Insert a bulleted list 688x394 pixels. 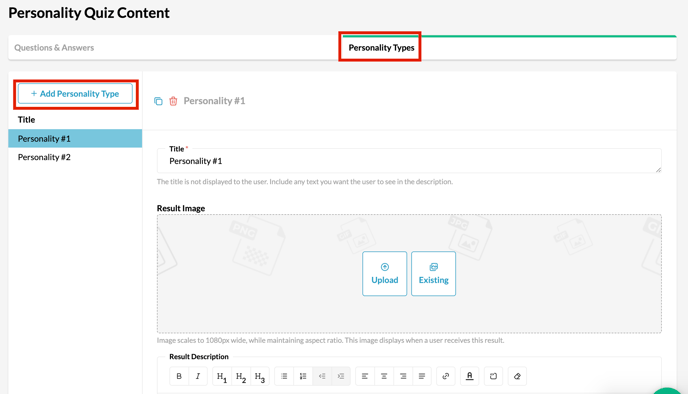pyautogui.click(x=284, y=376)
